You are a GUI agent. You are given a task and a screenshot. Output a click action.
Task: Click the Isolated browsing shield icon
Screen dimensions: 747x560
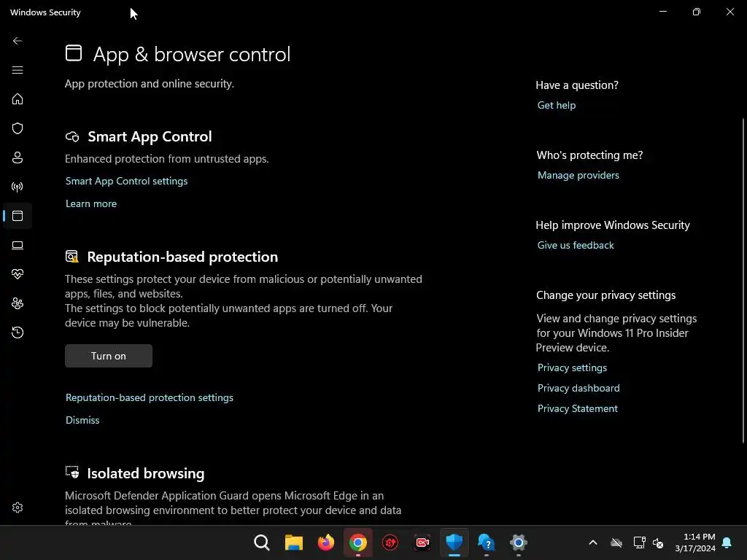(x=72, y=472)
